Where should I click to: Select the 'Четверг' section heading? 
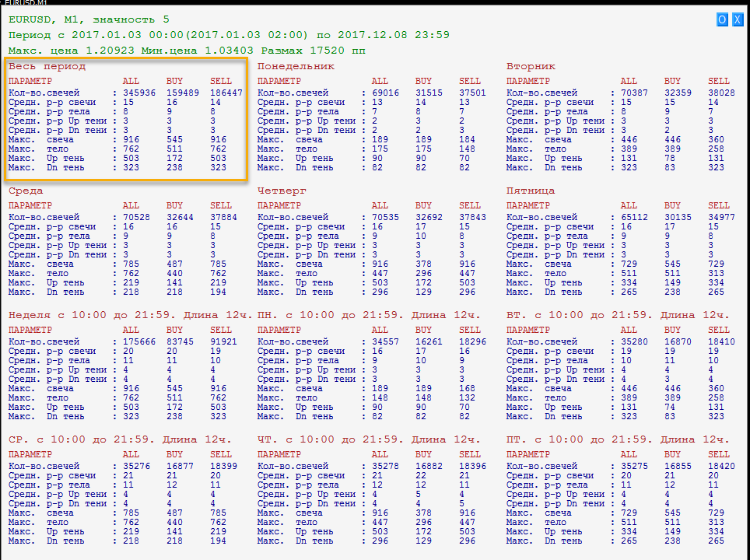[x=282, y=191]
